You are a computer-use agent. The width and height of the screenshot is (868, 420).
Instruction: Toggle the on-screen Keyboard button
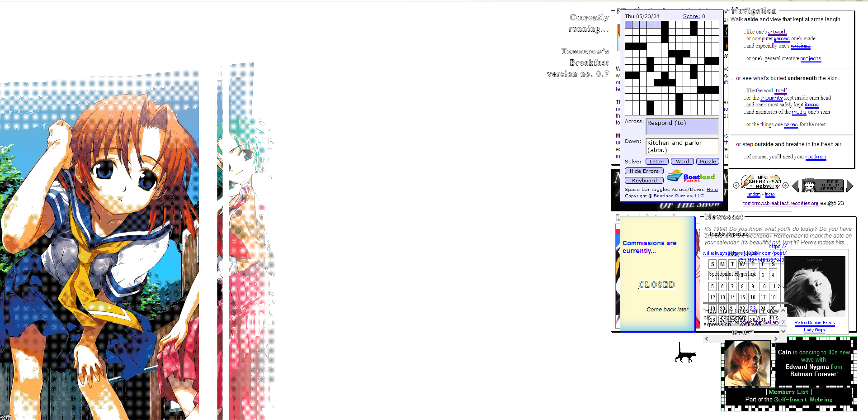click(x=644, y=181)
